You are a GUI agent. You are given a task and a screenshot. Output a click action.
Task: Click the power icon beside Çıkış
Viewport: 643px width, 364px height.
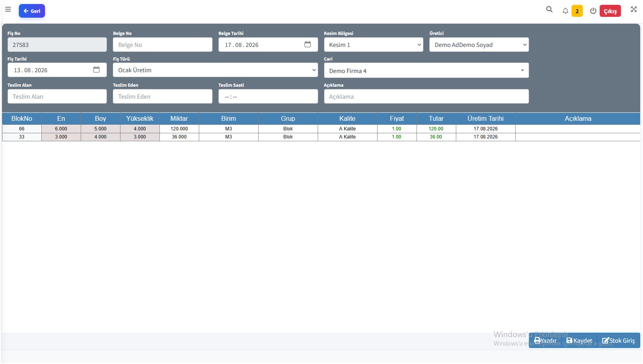point(593,11)
